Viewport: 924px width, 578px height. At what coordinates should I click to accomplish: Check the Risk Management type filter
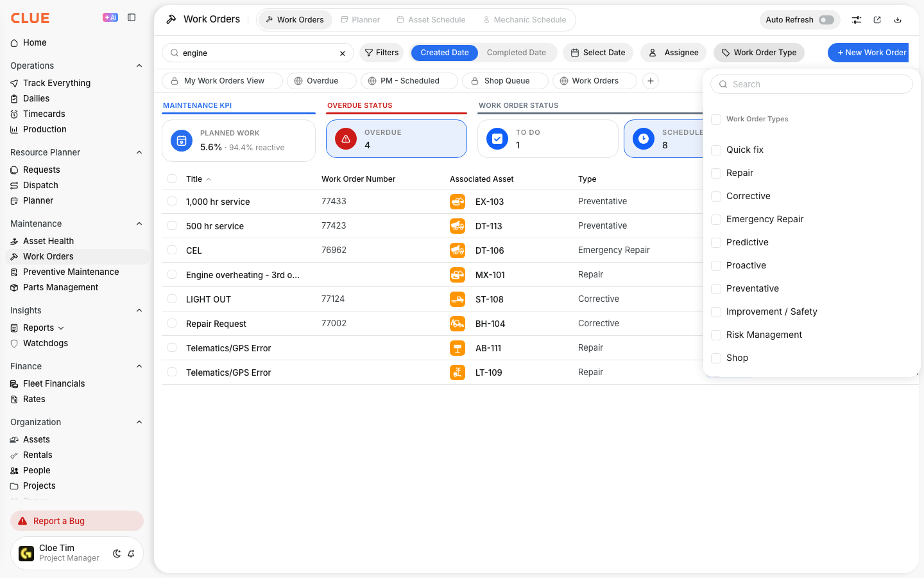point(716,335)
